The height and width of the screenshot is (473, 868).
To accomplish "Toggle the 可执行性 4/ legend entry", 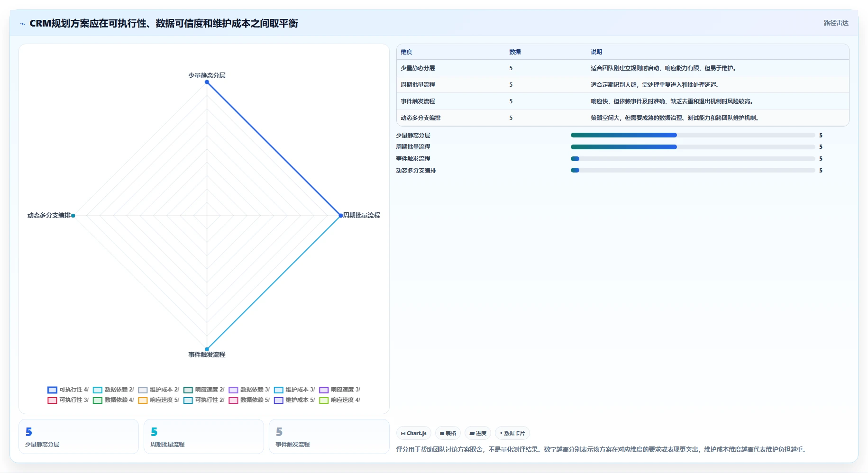I will [x=68, y=390].
